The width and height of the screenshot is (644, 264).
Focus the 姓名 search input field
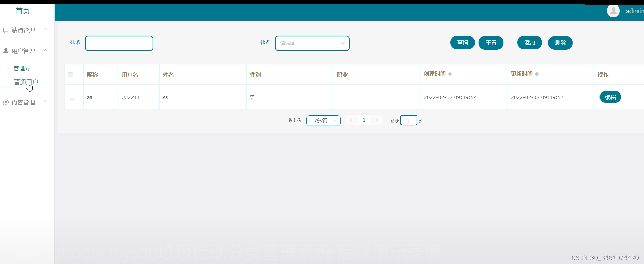(119, 43)
